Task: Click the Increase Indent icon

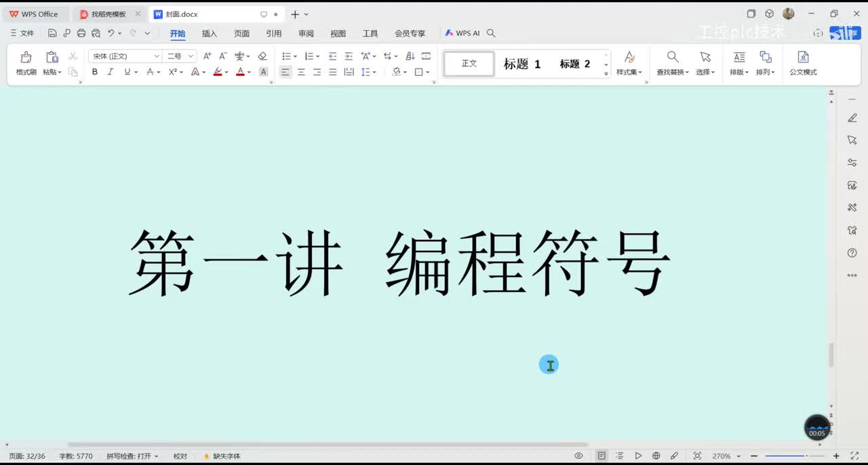Action: (x=349, y=56)
